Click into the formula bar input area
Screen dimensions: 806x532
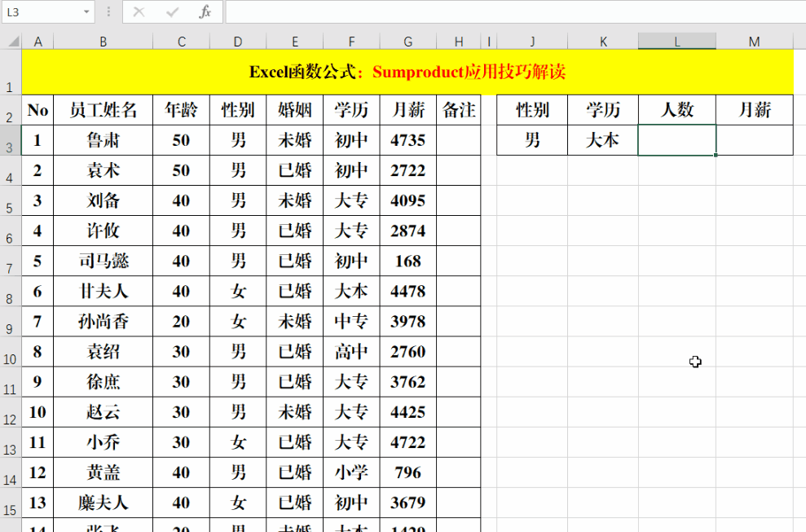[x=516, y=12]
